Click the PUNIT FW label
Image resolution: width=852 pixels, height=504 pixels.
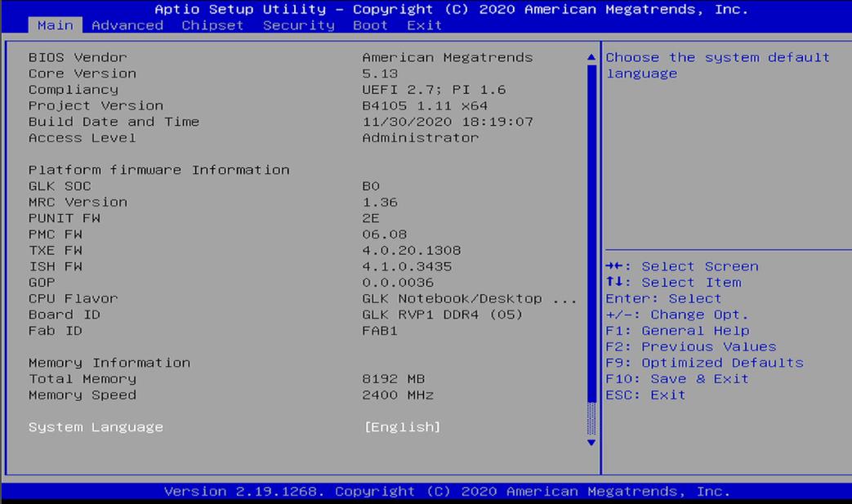tap(64, 218)
